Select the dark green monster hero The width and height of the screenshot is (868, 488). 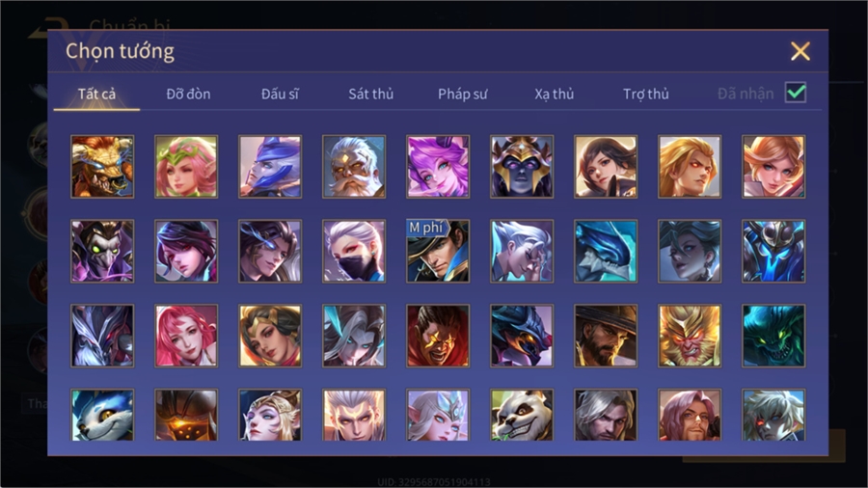click(773, 336)
